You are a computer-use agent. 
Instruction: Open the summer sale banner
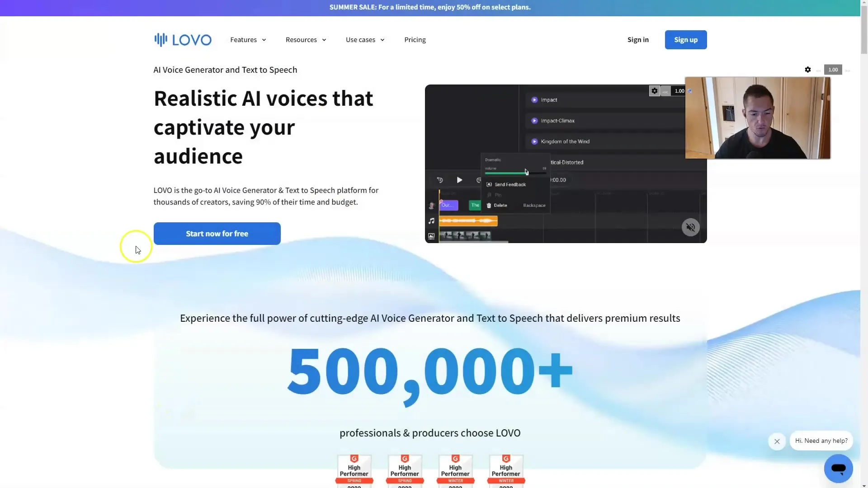[x=430, y=7]
